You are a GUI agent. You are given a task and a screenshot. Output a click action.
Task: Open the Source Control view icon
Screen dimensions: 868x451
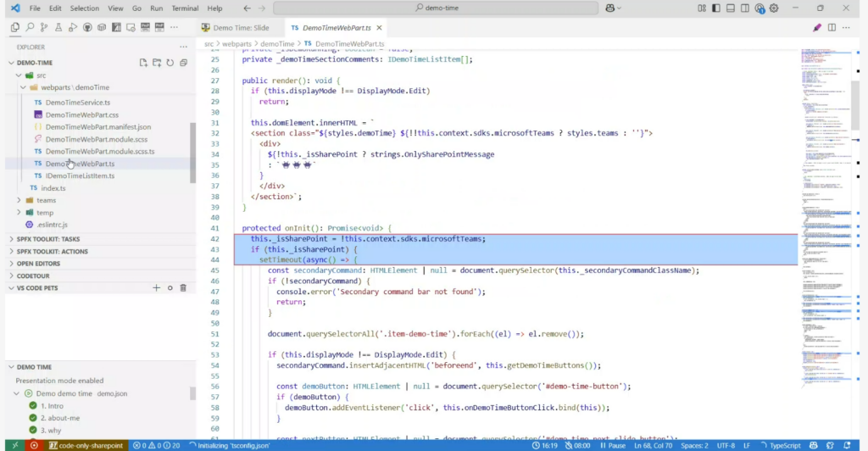(x=44, y=27)
